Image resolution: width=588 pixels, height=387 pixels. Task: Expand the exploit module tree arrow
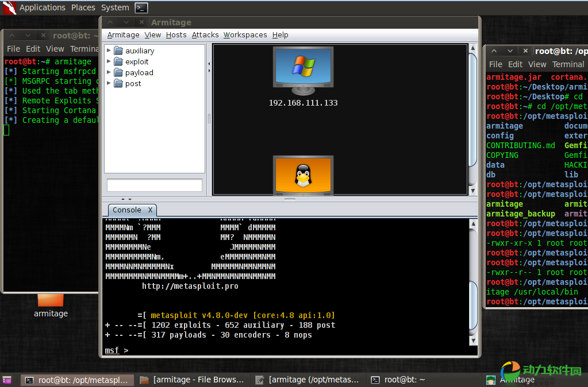coord(109,61)
